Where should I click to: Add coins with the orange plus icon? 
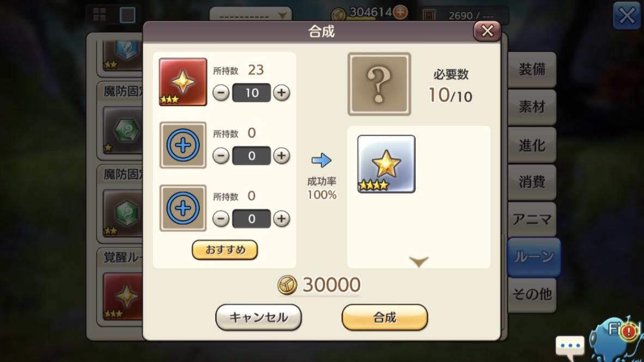(x=400, y=12)
